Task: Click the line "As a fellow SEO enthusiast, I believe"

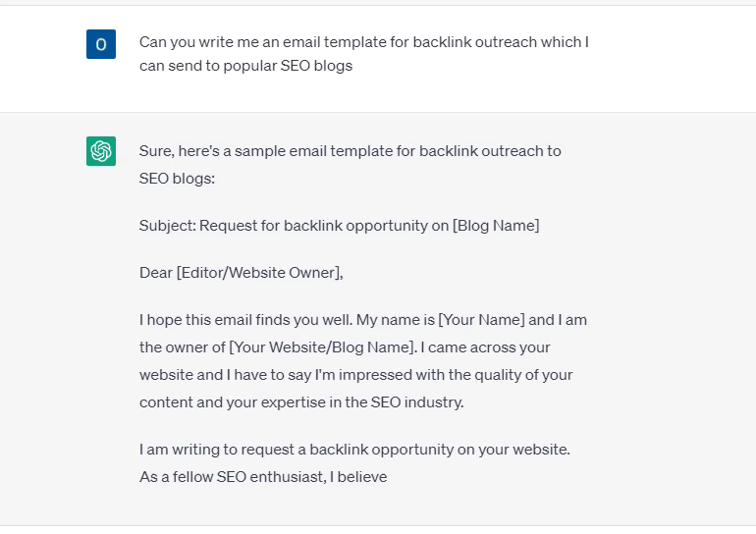Action: pos(263,477)
